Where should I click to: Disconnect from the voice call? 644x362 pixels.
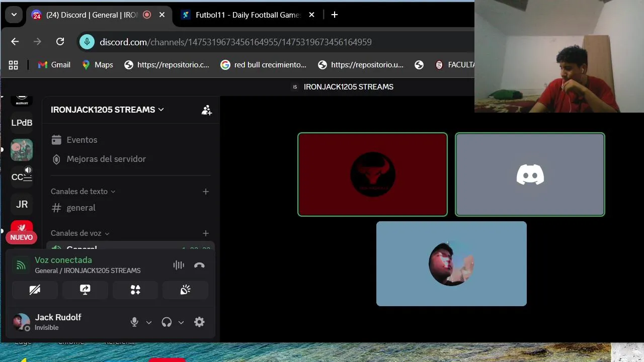click(199, 265)
